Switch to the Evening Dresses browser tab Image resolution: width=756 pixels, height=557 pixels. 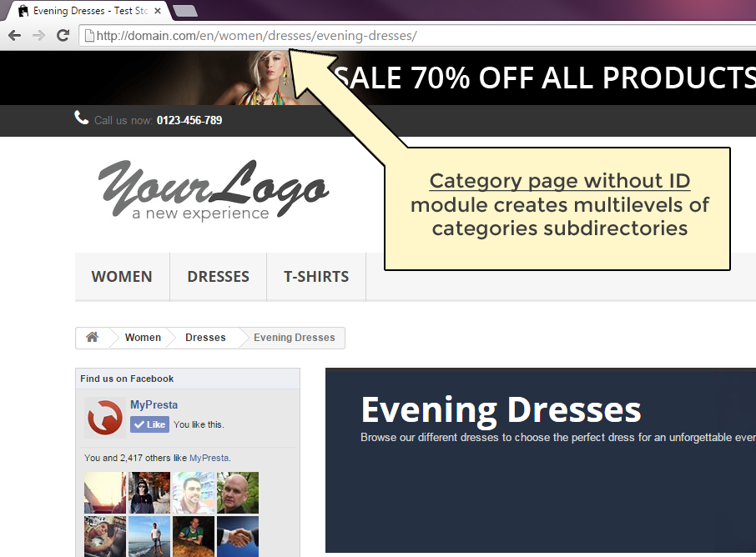tap(83, 11)
